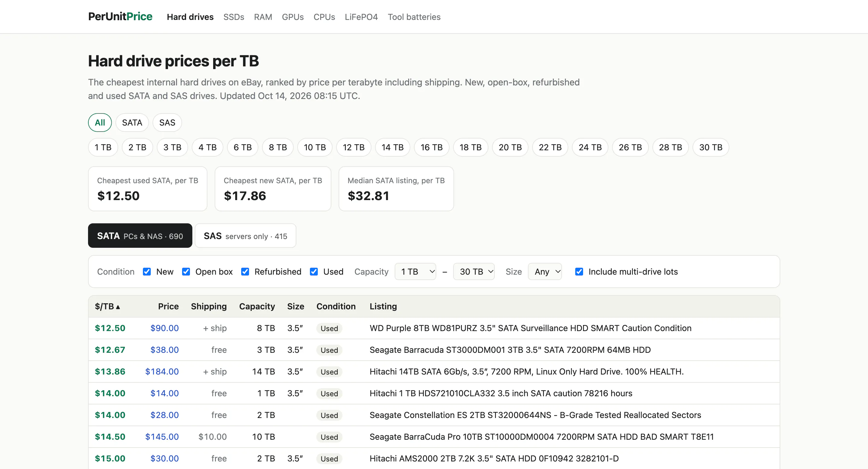Image resolution: width=868 pixels, height=469 pixels.
Task: Uncheck the Used condition checkbox
Action: point(314,272)
